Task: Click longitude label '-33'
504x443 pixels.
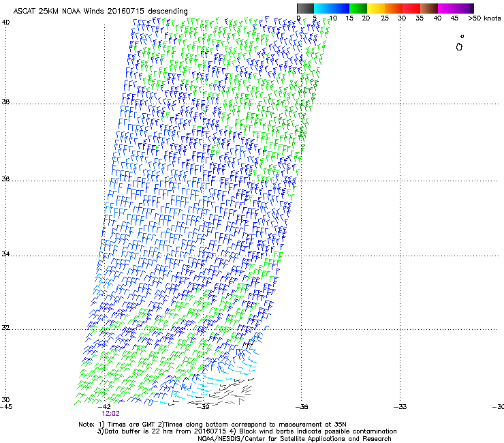Action: pyautogui.click(x=400, y=407)
